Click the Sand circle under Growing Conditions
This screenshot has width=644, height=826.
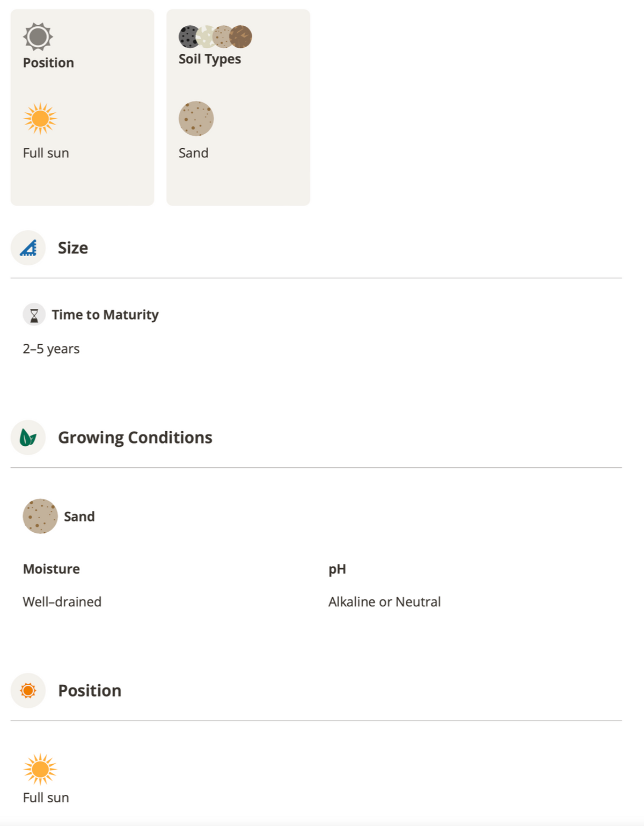coord(40,516)
